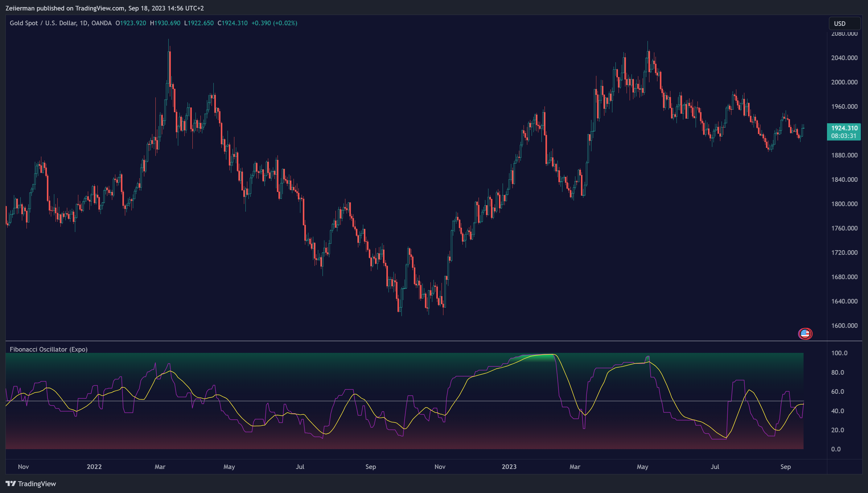Click the 1800.000 price axis label
The image size is (868, 493).
point(844,204)
